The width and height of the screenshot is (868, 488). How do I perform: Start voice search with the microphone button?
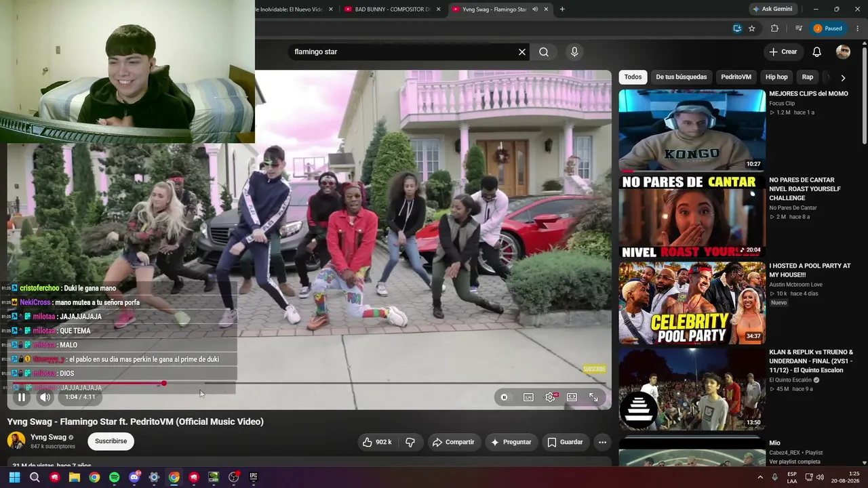pyautogui.click(x=574, y=52)
